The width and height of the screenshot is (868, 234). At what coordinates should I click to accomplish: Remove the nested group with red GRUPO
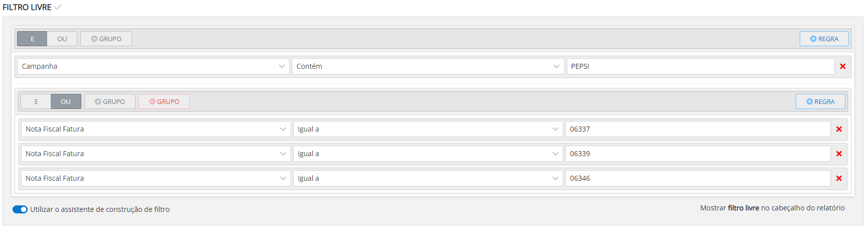point(164,101)
